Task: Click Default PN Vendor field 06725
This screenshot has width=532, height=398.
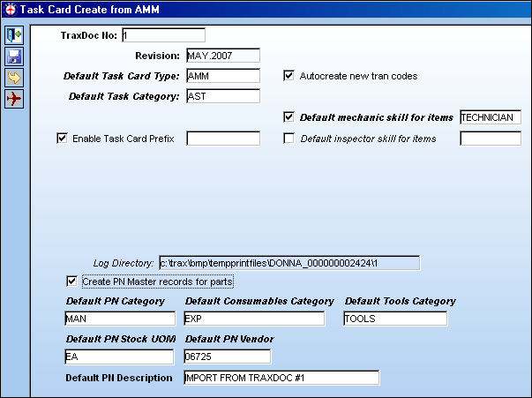Action: tap(228, 357)
